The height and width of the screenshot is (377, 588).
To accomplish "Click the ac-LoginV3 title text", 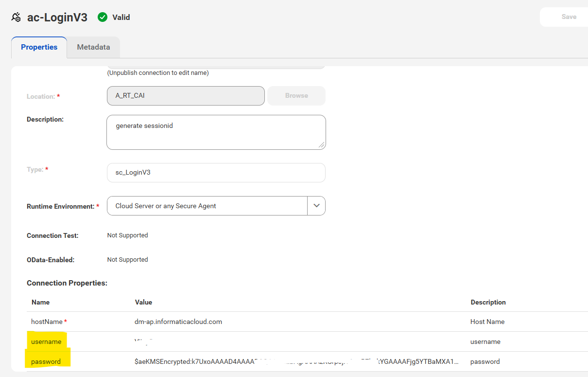I will pyautogui.click(x=57, y=18).
